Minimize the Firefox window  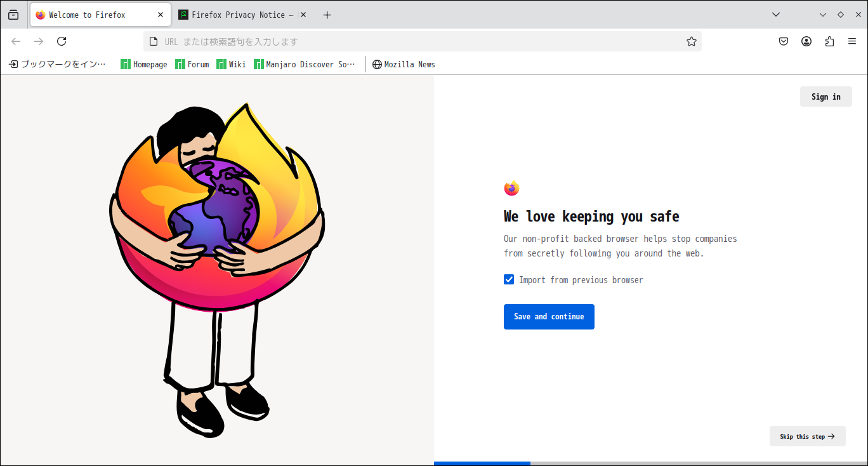[x=823, y=15]
